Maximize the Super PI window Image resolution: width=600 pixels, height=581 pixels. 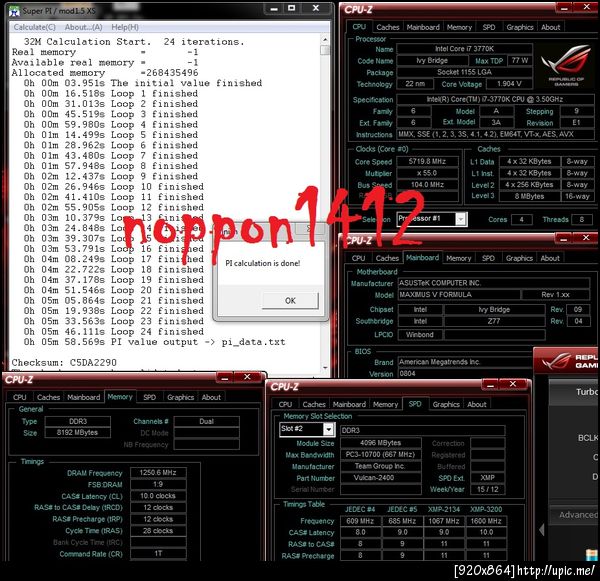point(292,8)
